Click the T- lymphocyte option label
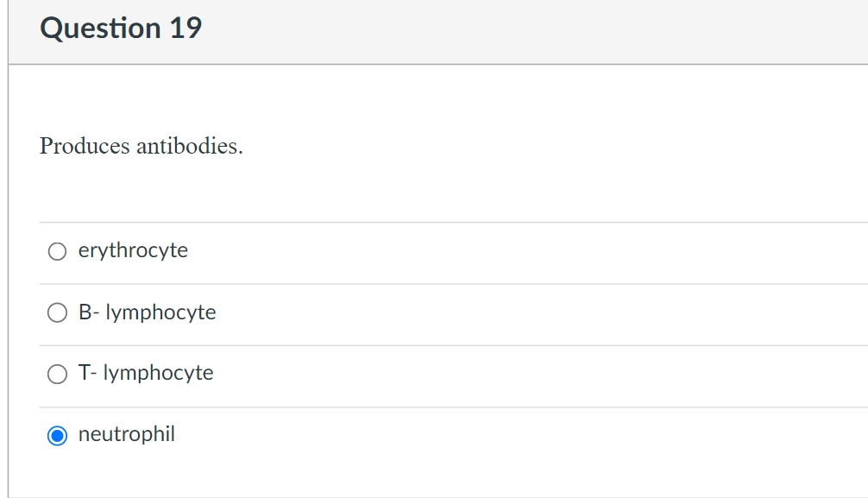The height and width of the screenshot is (498, 868). tap(145, 373)
